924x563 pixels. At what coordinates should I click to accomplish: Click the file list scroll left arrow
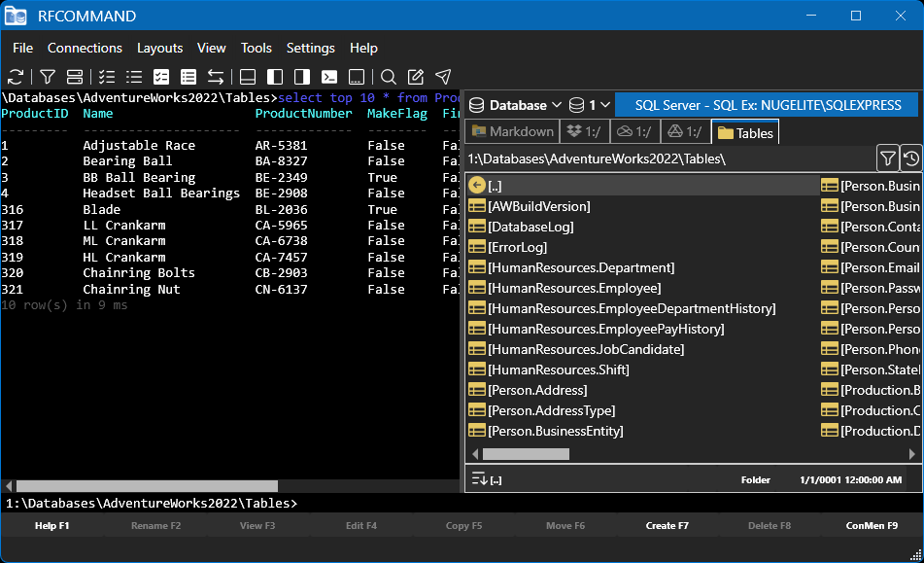point(475,454)
